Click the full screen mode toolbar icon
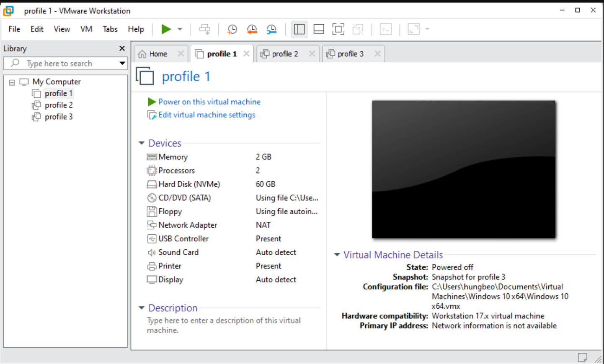 [338, 29]
